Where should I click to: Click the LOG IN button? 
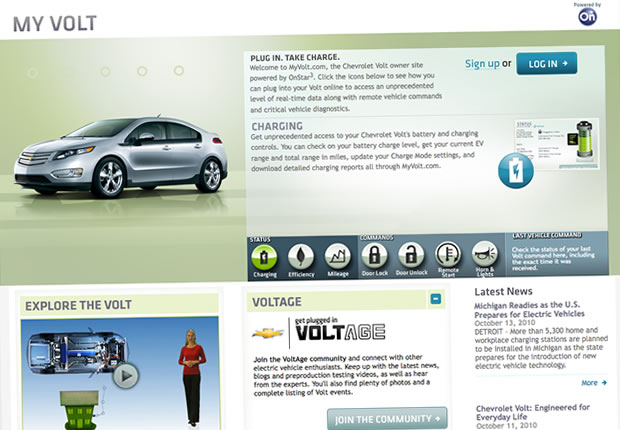coord(546,63)
